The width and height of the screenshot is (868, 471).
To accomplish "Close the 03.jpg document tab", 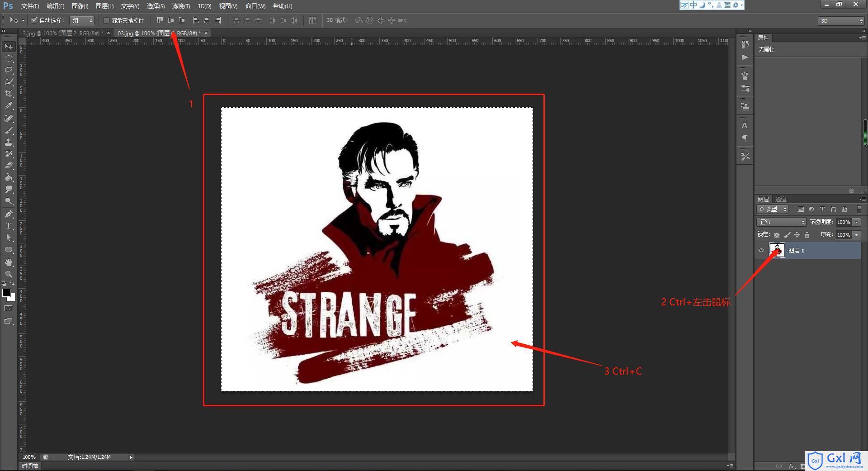I will coord(206,33).
